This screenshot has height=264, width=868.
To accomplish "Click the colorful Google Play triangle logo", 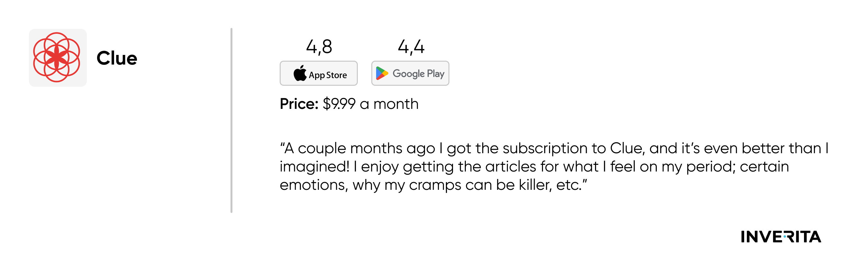I will 382,74.
